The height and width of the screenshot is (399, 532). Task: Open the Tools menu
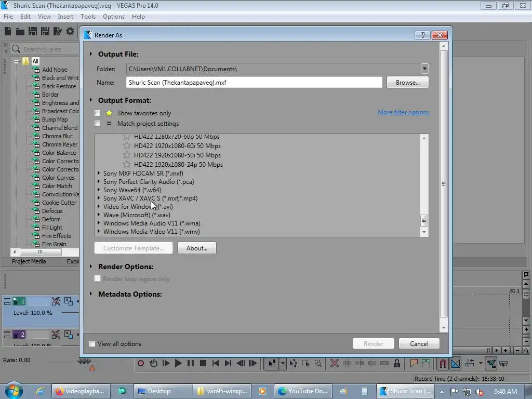click(x=88, y=17)
